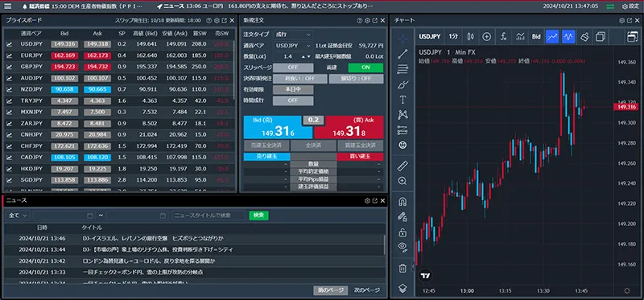
Task: Click the ニュースタイトルで検索 input field
Action: (x=209, y=216)
